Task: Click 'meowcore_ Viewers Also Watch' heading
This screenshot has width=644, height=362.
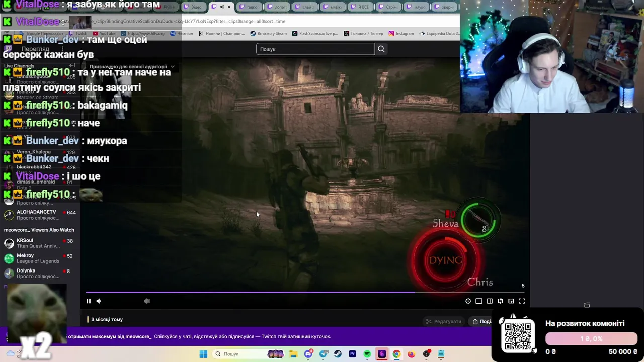Action: click(x=39, y=230)
